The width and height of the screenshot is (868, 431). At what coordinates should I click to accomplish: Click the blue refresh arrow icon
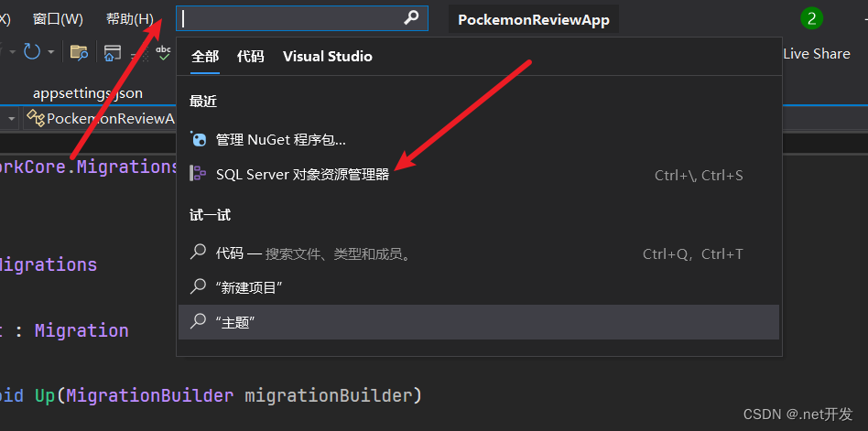31,52
